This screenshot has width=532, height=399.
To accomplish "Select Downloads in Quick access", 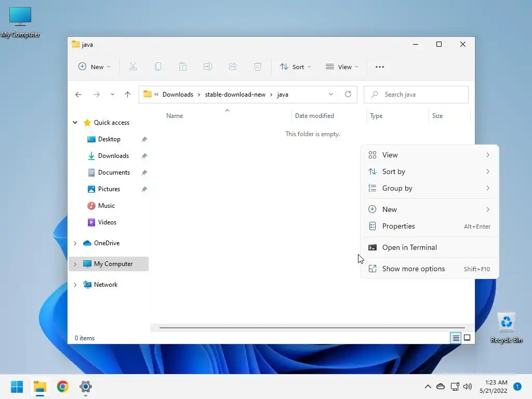I will 109,156.
